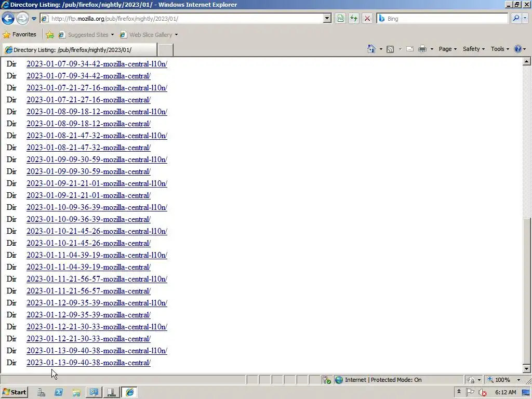Print the page with the printer icon
This screenshot has width=532, height=399.
pyautogui.click(x=422, y=49)
